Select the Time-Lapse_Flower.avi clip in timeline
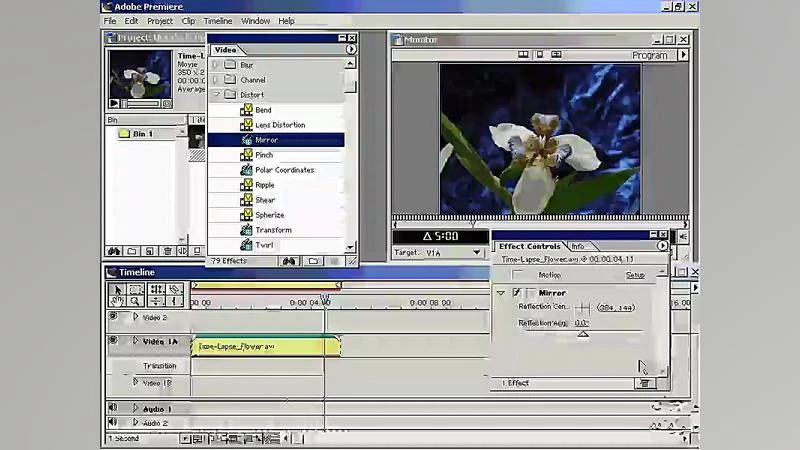This screenshot has width=800, height=450. click(x=265, y=346)
